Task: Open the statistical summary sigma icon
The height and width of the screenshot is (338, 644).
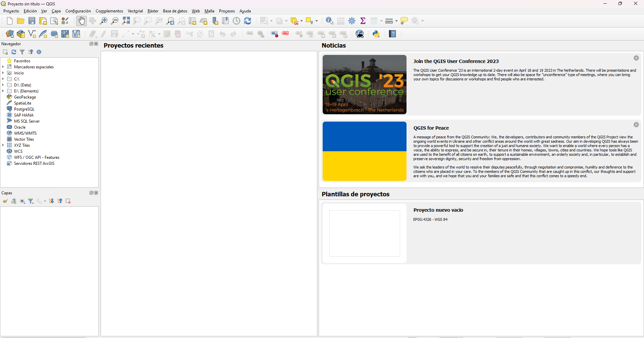Action: click(x=363, y=21)
